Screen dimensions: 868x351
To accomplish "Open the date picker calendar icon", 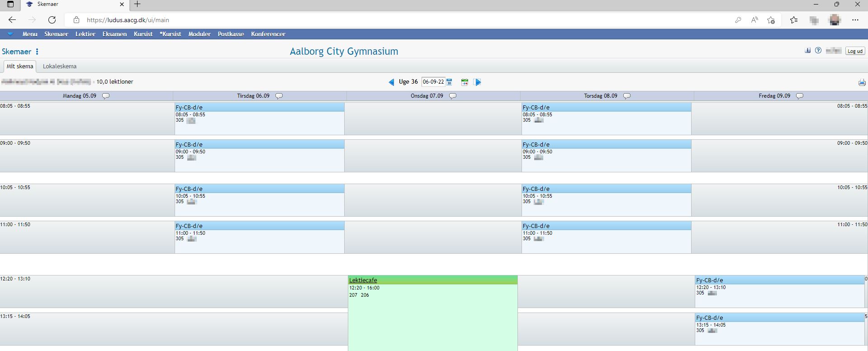I will pyautogui.click(x=449, y=82).
